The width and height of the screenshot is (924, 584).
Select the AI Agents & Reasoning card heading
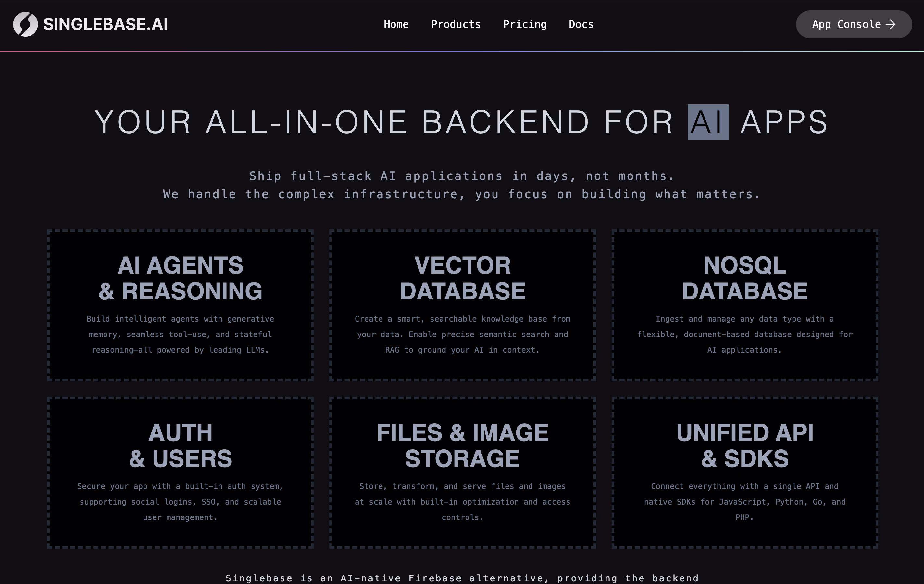(180, 278)
